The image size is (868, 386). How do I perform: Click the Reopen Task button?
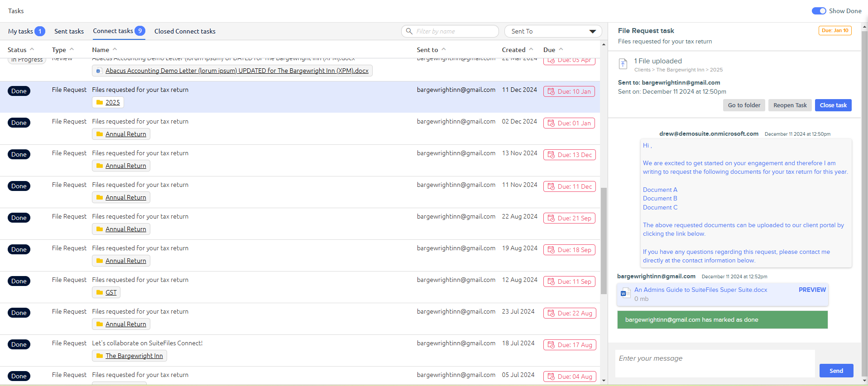[x=790, y=105]
